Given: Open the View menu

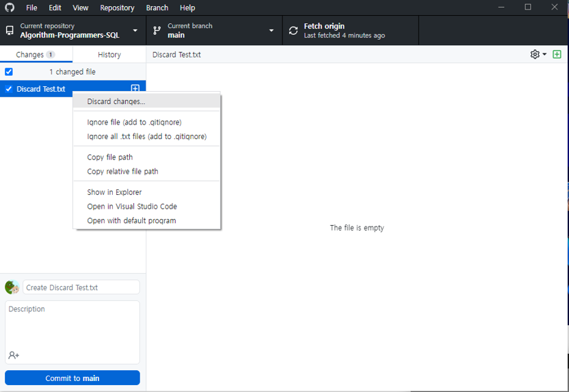Looking at the screenshot, I should 80,8.
